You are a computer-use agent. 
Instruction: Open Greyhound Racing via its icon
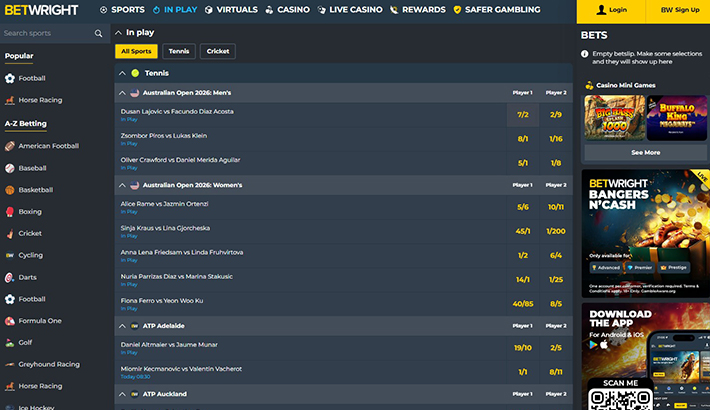click(10, 364)
